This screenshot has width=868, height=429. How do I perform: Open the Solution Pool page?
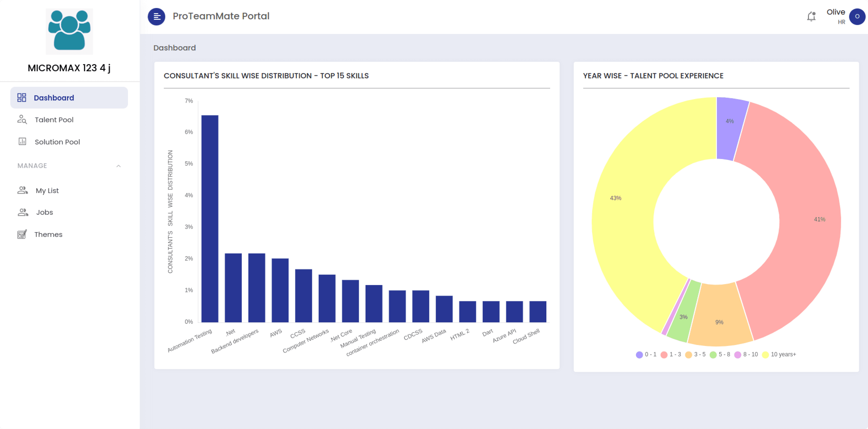[57, 142]
